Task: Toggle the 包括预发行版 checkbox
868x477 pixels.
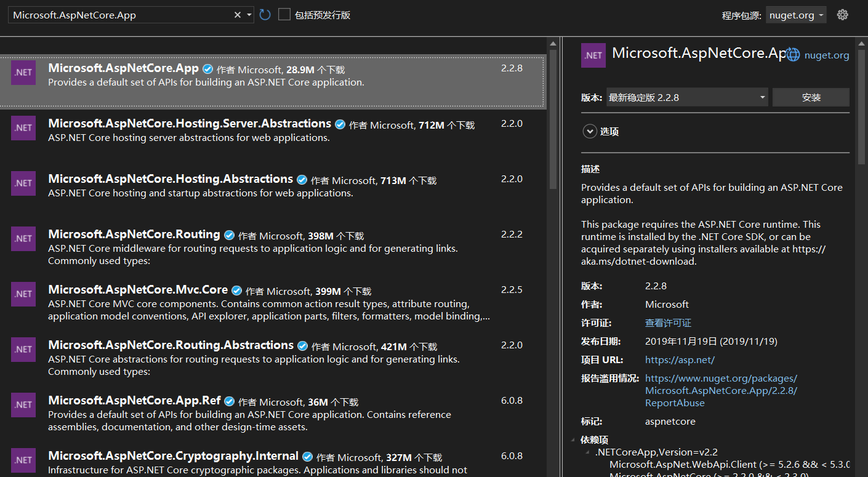Action: [284, 14]
